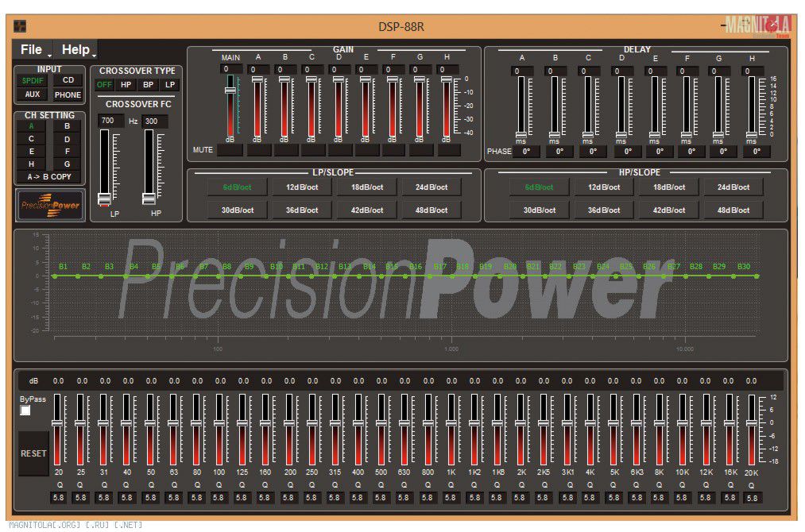Select channel A in CH SETTING
This screenshot has width=805, height=532.
point(31,126)
